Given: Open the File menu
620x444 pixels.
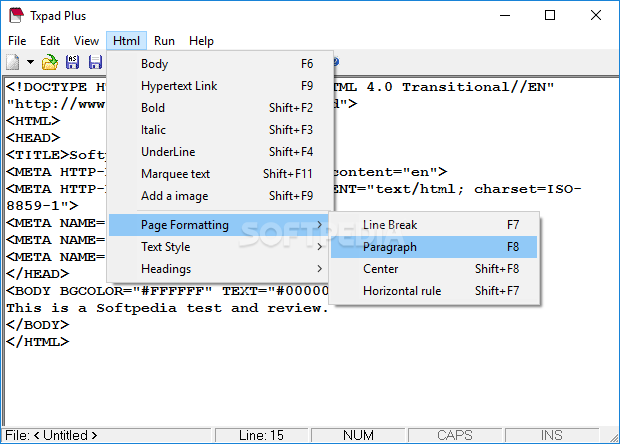Looking at the screenshot, I should tap(17, 41).
